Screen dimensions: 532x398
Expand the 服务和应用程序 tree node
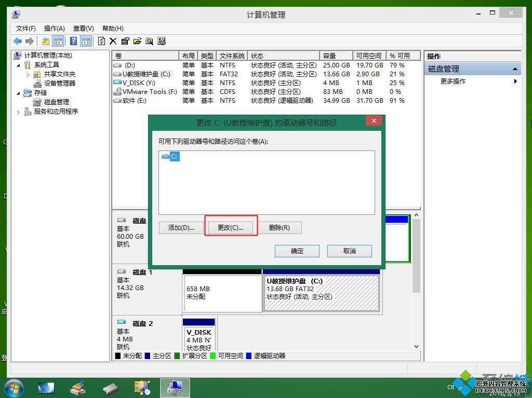(x=18, y=112)
